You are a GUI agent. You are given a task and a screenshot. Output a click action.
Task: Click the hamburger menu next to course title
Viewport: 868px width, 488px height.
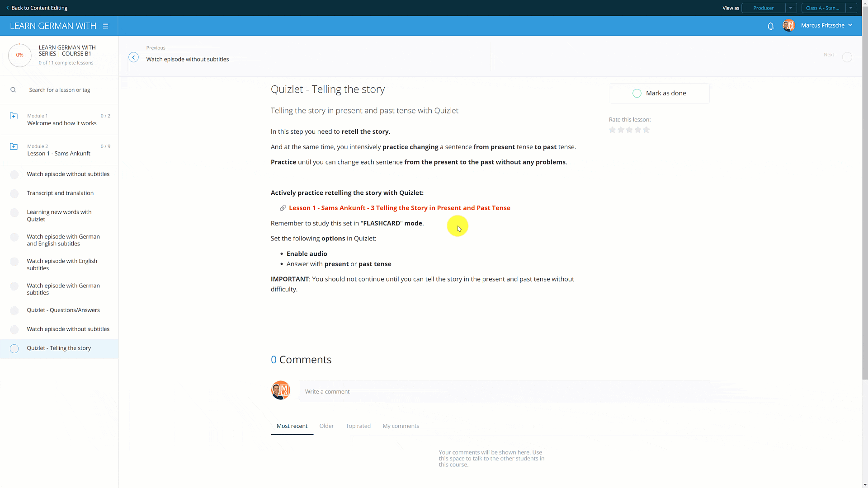[105, 26]
